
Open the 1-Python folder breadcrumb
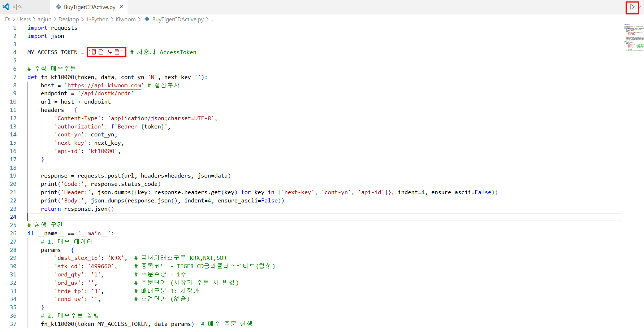pos(97,19)
